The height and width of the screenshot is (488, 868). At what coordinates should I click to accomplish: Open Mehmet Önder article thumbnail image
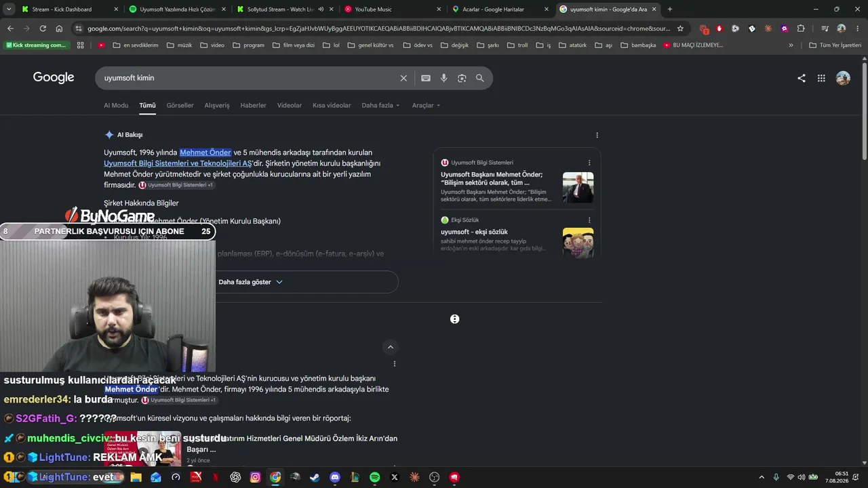pos(578,187)
